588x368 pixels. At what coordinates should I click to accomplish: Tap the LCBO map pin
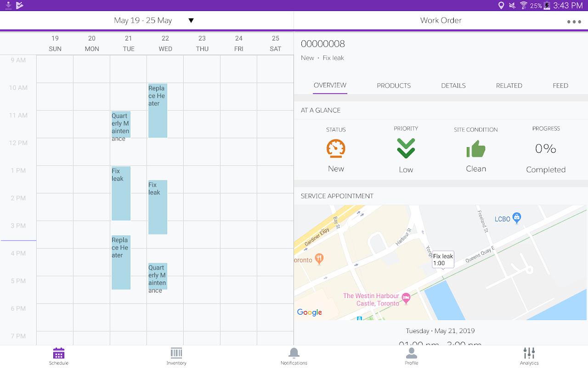[517, 218]
